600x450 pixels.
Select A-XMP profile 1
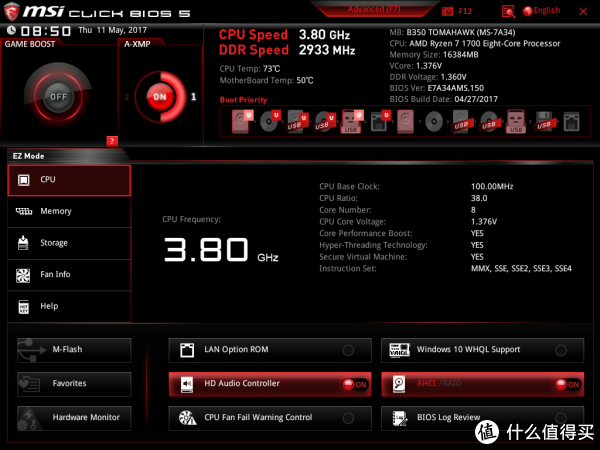194,97
